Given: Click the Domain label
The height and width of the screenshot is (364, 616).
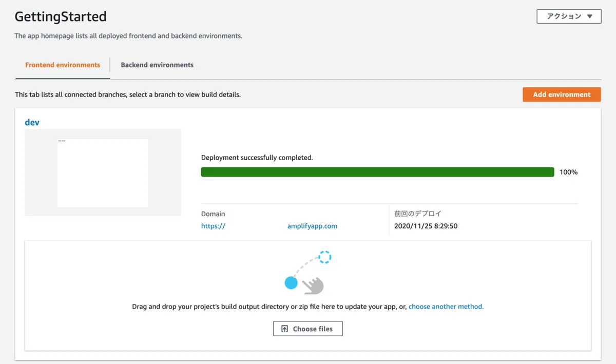Looking at the screenshot, I should coord(213,214).
